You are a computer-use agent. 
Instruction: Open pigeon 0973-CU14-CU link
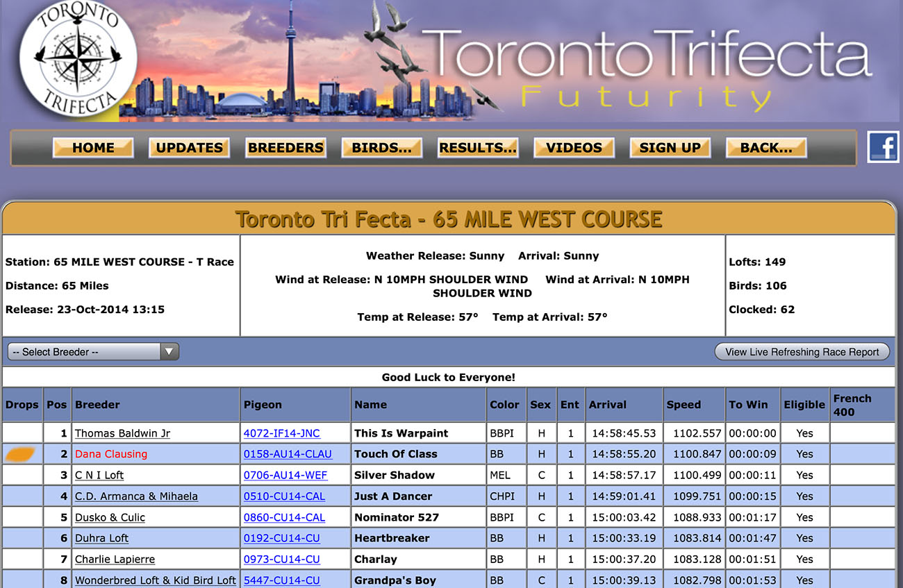point(281,560)
